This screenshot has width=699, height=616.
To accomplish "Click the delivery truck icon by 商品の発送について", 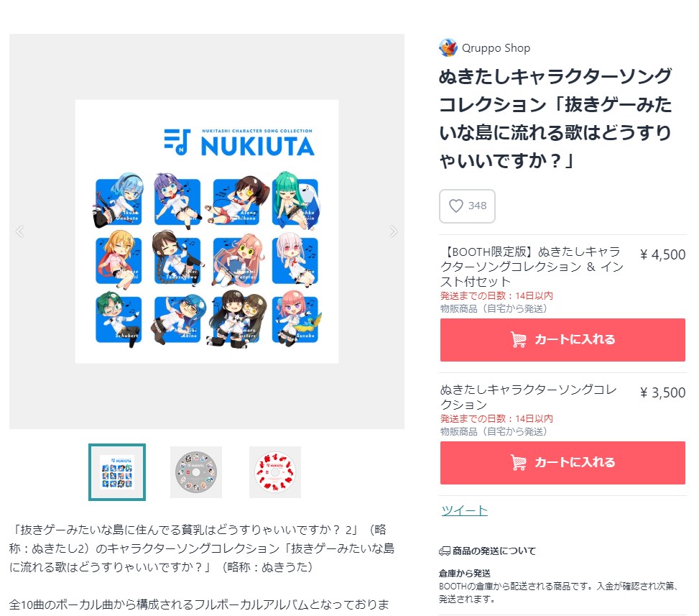I will tap(445, 551).
